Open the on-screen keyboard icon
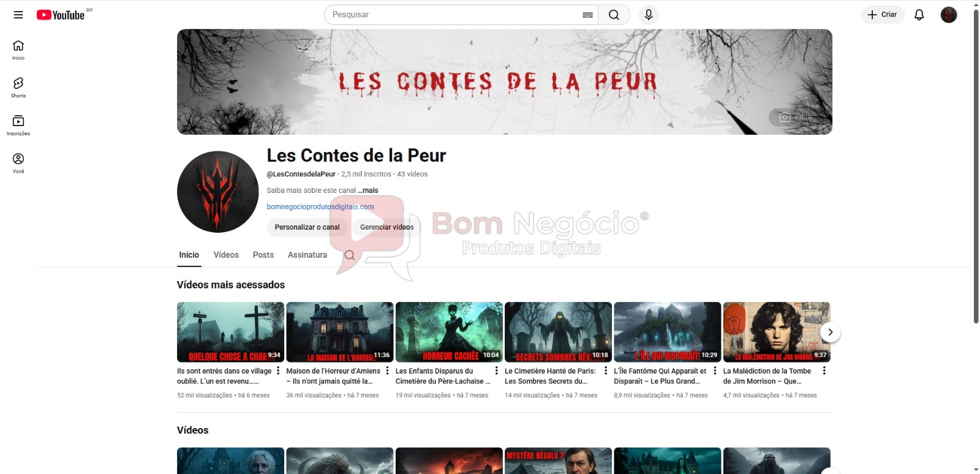980x474 pixels. pyautogui.click(x=587, y=15)
